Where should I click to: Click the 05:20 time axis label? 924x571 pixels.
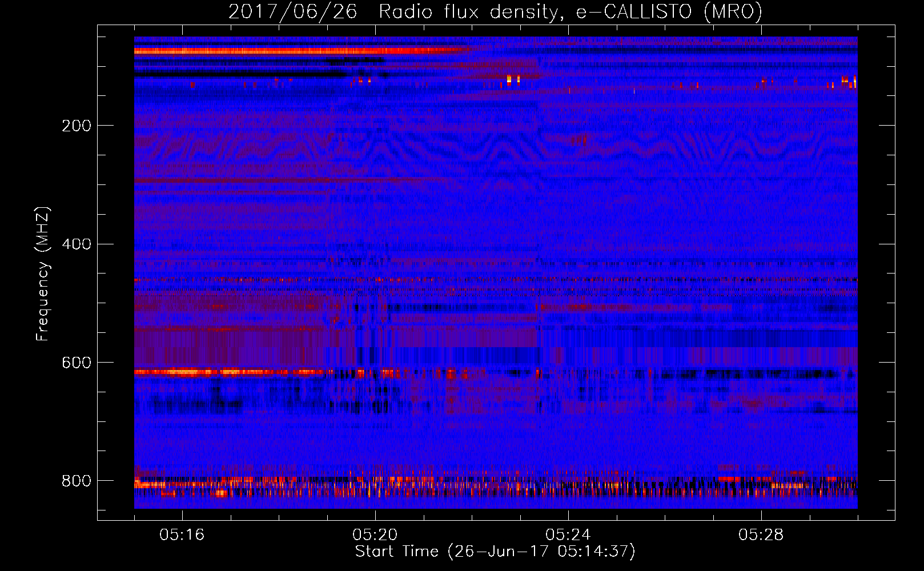point(375,535)
